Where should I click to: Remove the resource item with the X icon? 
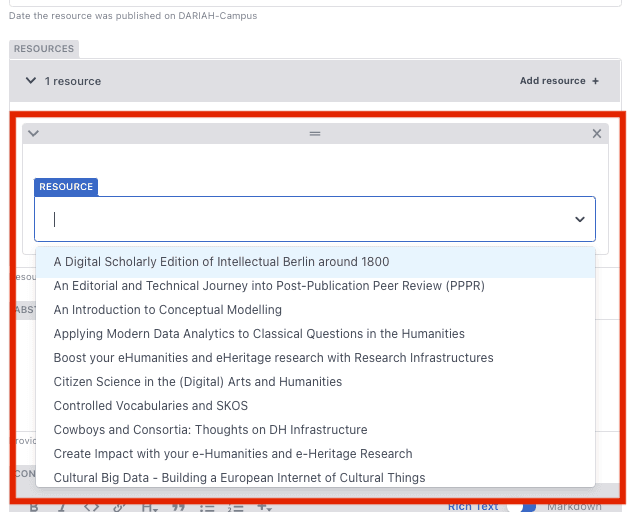click(x=597, y=133)
